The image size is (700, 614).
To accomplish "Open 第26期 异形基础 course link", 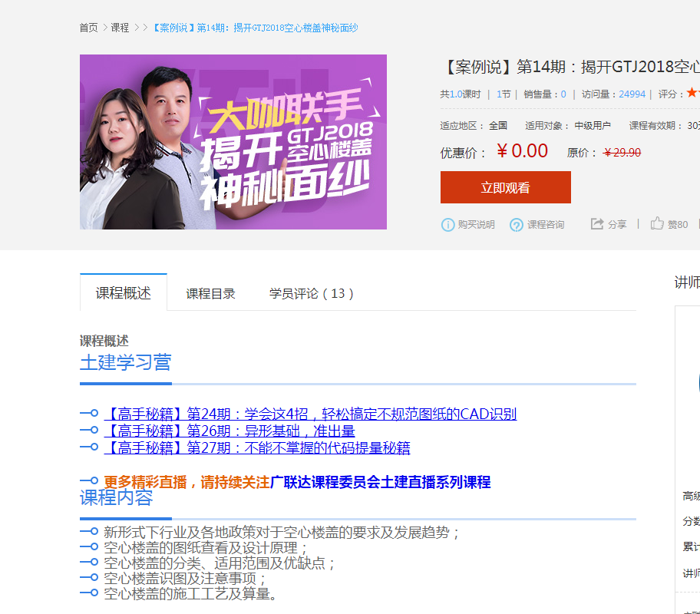I will (x=230, y=431).
